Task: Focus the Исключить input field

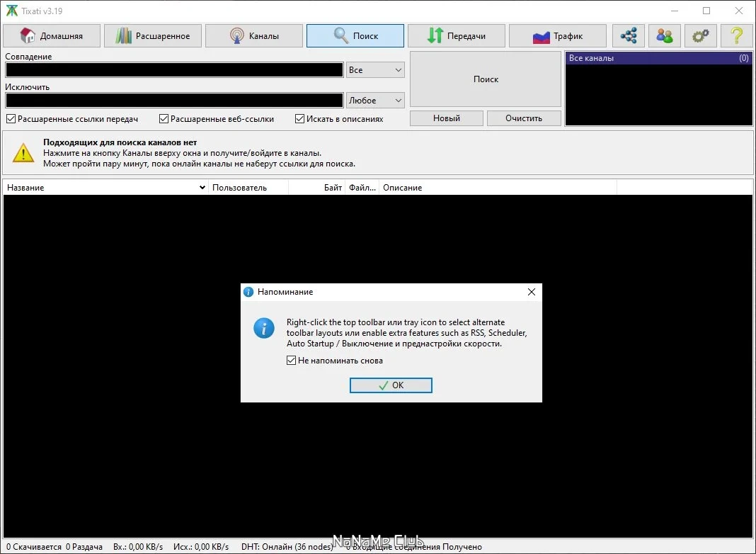Action: [175, 101]
